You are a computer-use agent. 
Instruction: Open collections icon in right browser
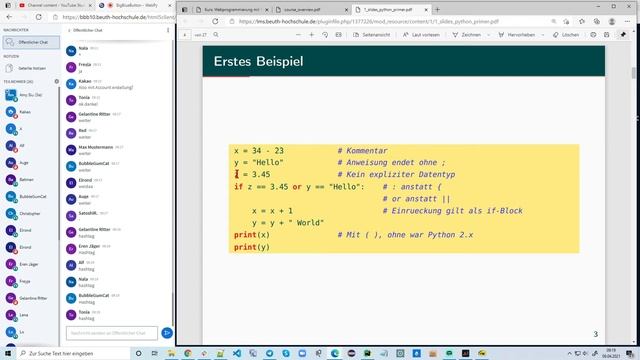597,21
